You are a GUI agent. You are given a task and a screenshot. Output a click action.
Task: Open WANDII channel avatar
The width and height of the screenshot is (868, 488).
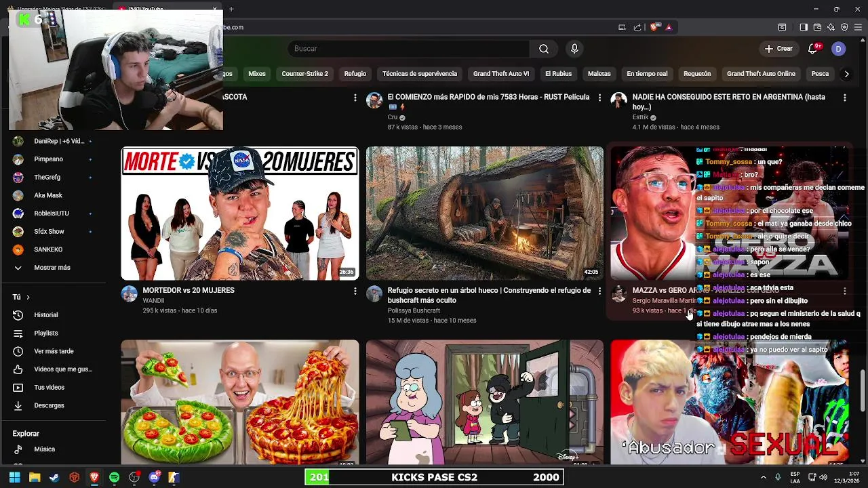(129, 293)
